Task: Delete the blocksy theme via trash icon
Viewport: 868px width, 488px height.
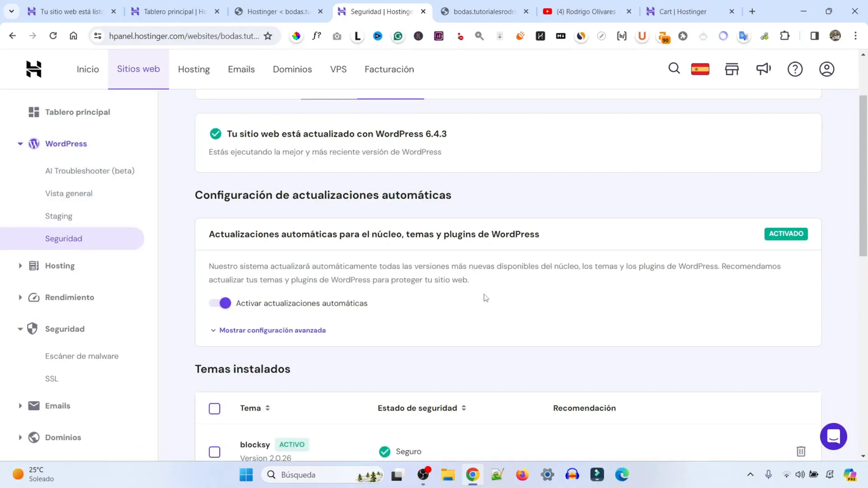Action: [801, 451]
